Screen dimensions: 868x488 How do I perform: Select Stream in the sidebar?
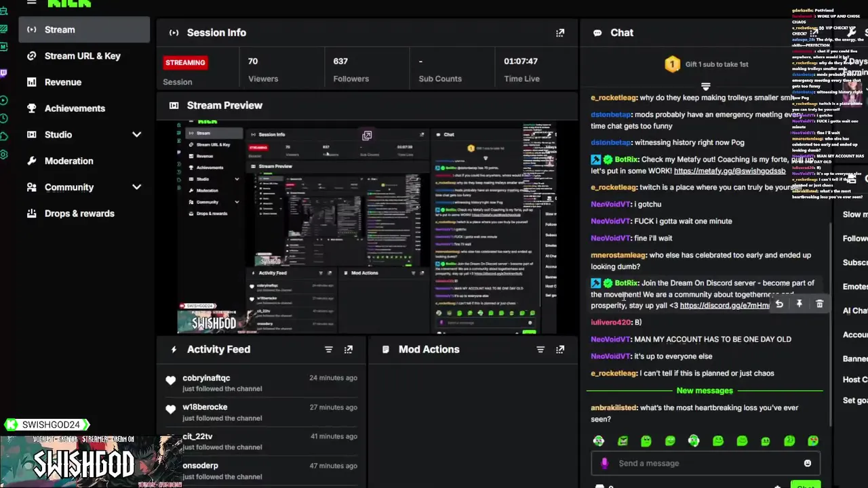coord(85,30)
